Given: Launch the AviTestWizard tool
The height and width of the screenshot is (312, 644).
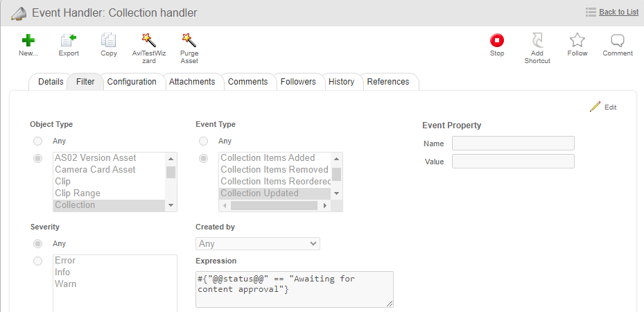Looking at the screenshot, I should click(148, 41).
